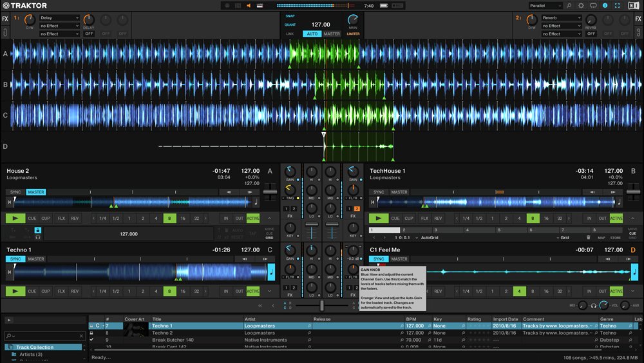Click the Main volume knob
The height and width of the screenshot is (363, 644).
(353, 20)
